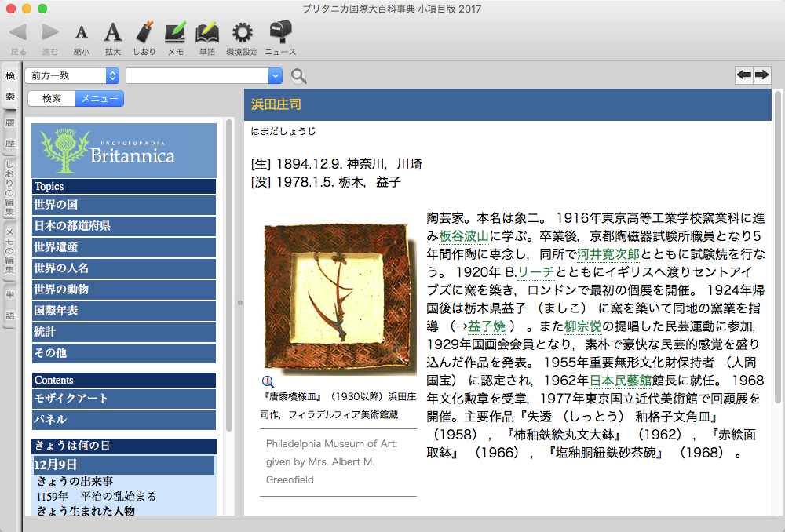Click the magnifying glass search button
785x532 pixels.
[299, 76]
